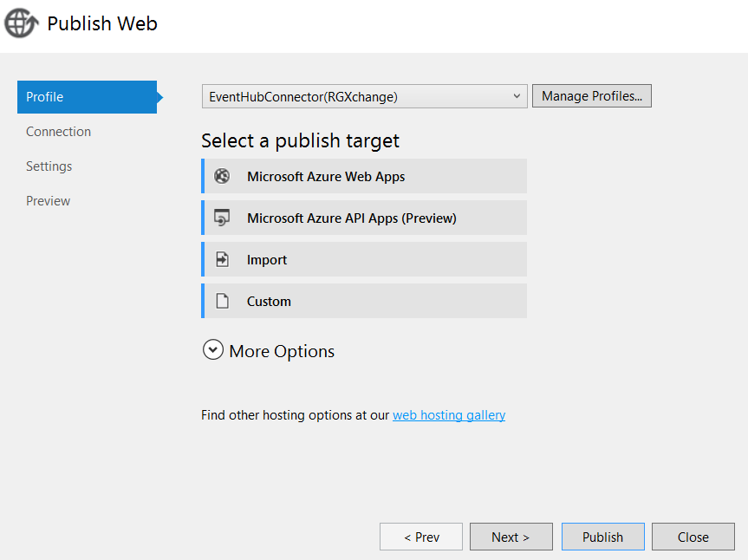Click the Publish Web globe icon
The image size is (748, 560).
[x=21, y=23]
